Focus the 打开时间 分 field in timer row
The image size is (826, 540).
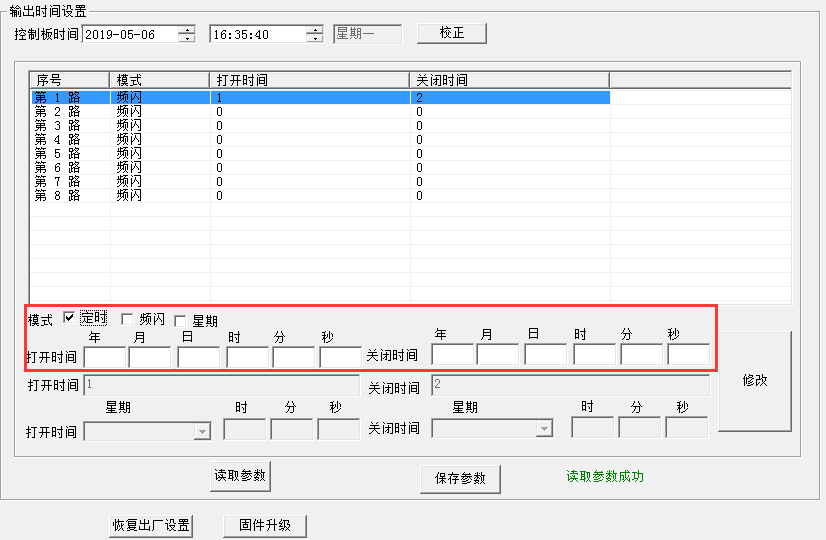(x=294, y=358)
